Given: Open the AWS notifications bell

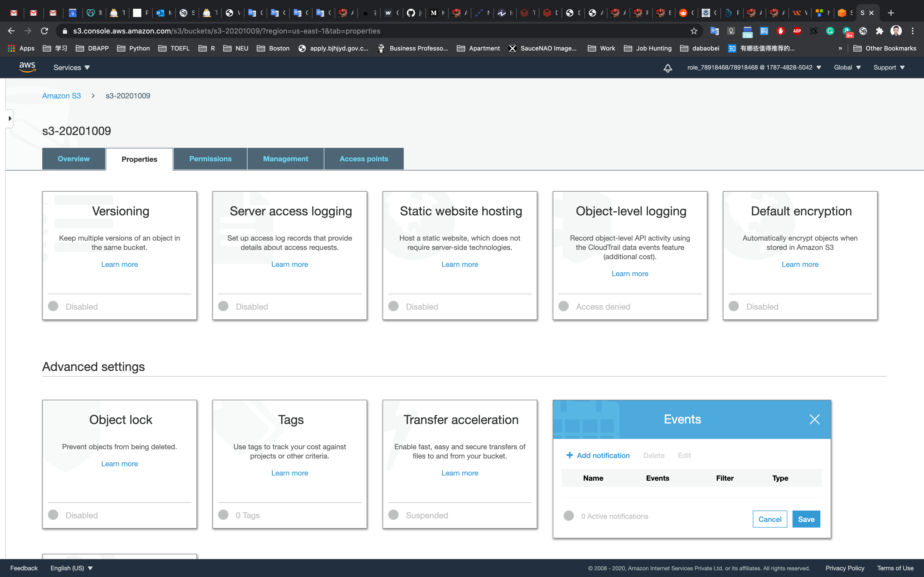Looking at the screenshot, I should pos(667,68).
